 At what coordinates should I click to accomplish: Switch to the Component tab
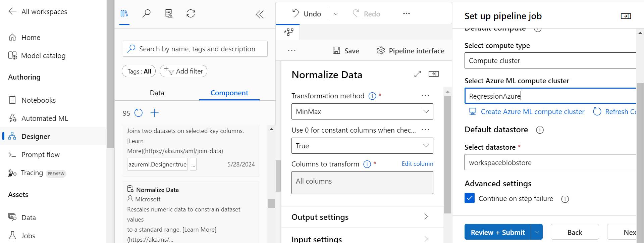click(x=229, y=93)
